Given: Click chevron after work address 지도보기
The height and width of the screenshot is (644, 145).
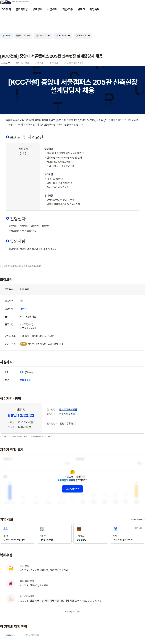Looking at the screenshot, I should coord(56,336).
